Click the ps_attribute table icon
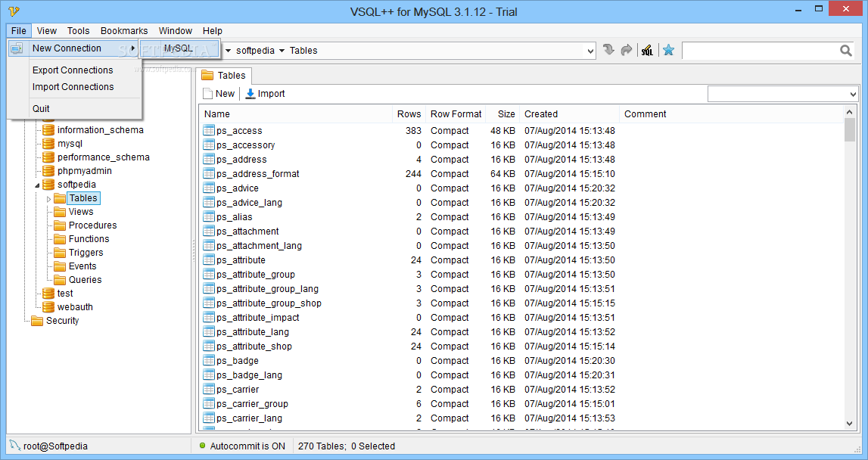Screen dimensions: 868x460 tap(209, 260)
